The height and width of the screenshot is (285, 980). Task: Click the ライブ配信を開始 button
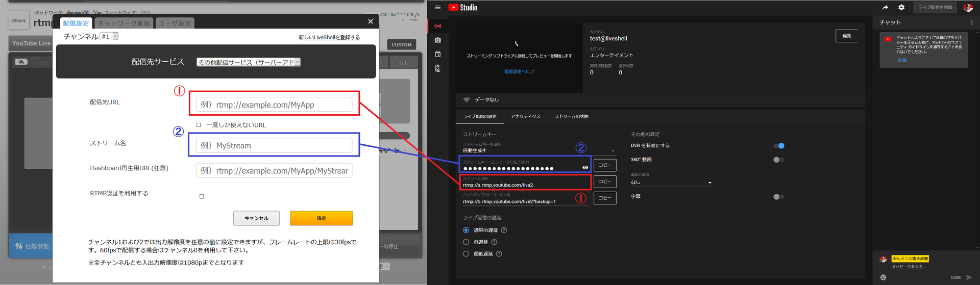pos(936,8)
